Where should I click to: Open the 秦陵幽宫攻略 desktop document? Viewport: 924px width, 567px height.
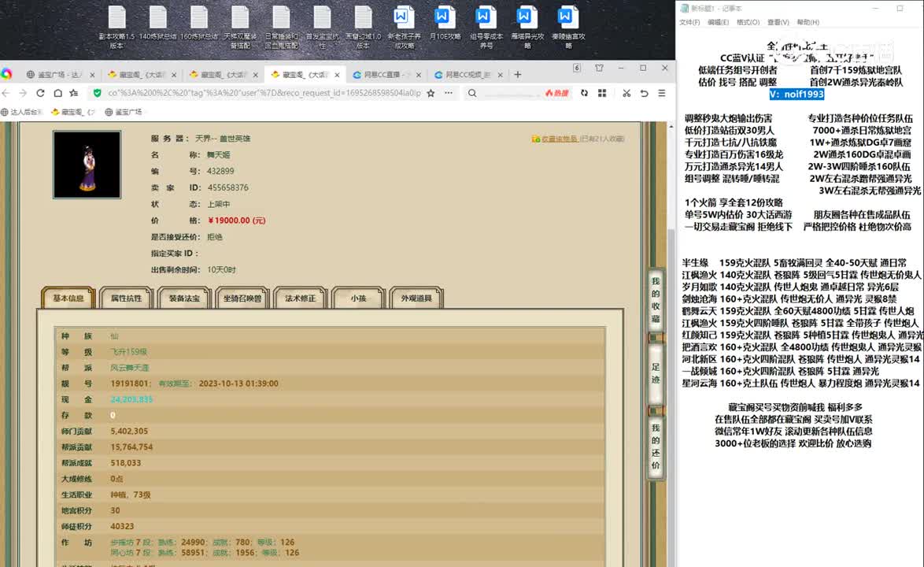coord(568,27)
